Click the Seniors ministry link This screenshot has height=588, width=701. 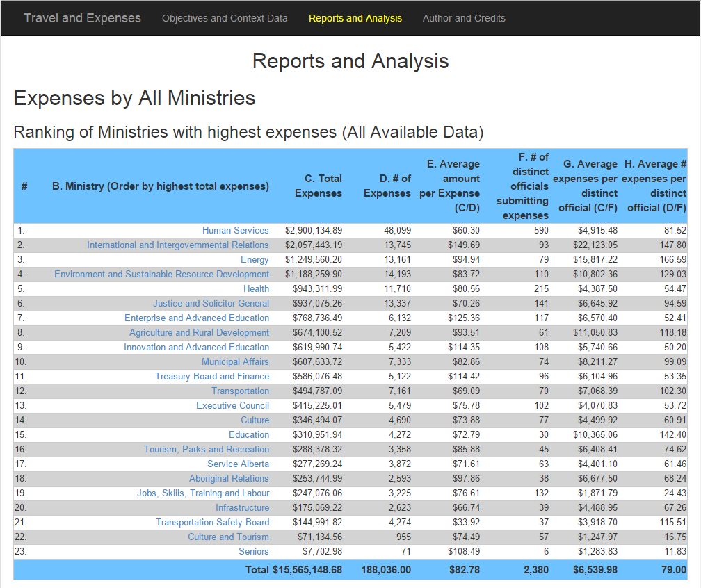tap(253, 552)
